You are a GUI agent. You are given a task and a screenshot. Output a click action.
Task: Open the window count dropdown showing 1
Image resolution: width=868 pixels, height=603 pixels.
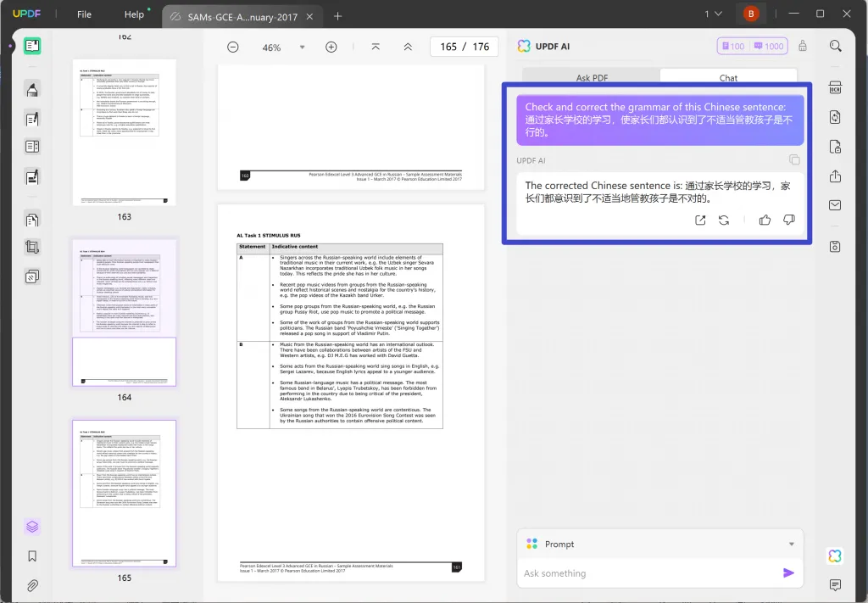[713, 14]
